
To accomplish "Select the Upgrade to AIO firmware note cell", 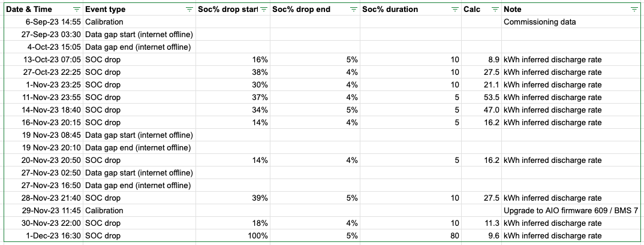I will tap(572, 210).
